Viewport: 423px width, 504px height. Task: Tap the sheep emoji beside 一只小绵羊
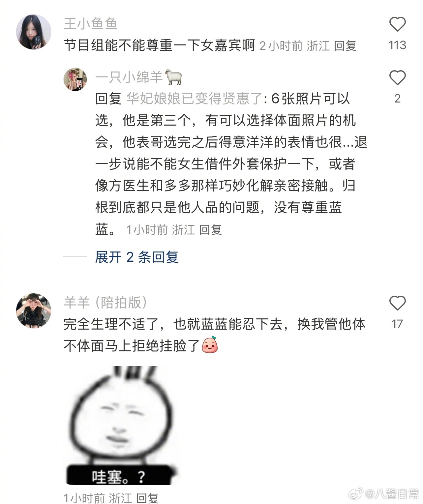(x=173, y=77)
